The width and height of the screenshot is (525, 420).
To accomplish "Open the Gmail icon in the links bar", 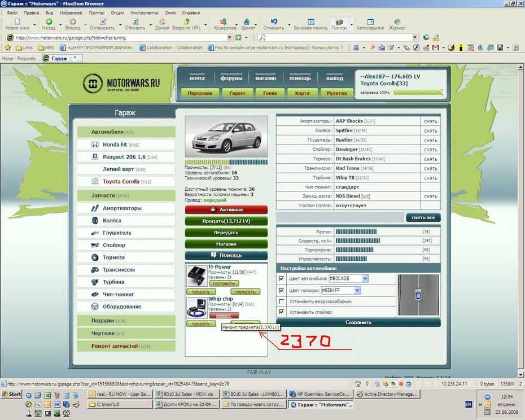I will click(x=436, y=47).
